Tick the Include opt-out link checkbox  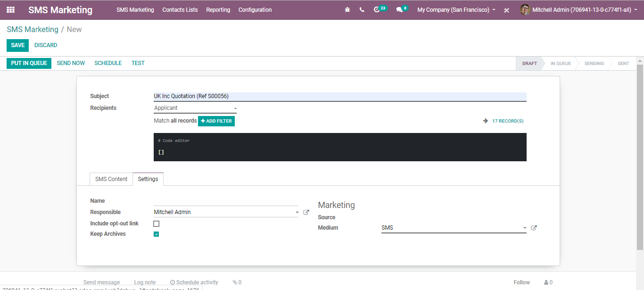pos(157,224)
